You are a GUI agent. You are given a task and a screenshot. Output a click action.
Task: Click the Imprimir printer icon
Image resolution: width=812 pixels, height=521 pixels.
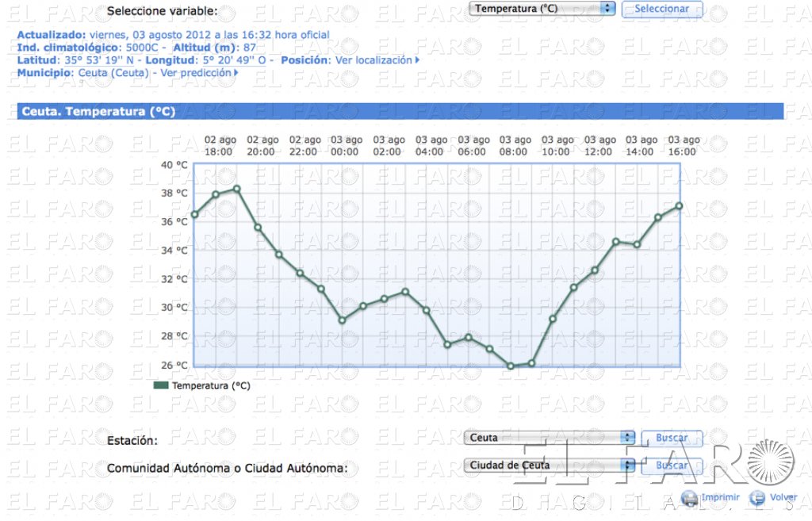click(x=689, y=498)
